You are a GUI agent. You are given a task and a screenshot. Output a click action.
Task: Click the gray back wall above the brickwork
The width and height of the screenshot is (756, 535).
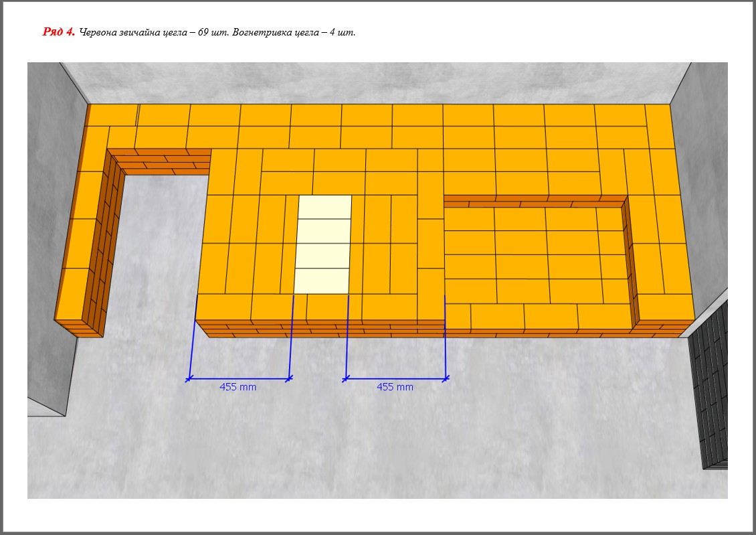pyautogui.click(x=375, y=82)
